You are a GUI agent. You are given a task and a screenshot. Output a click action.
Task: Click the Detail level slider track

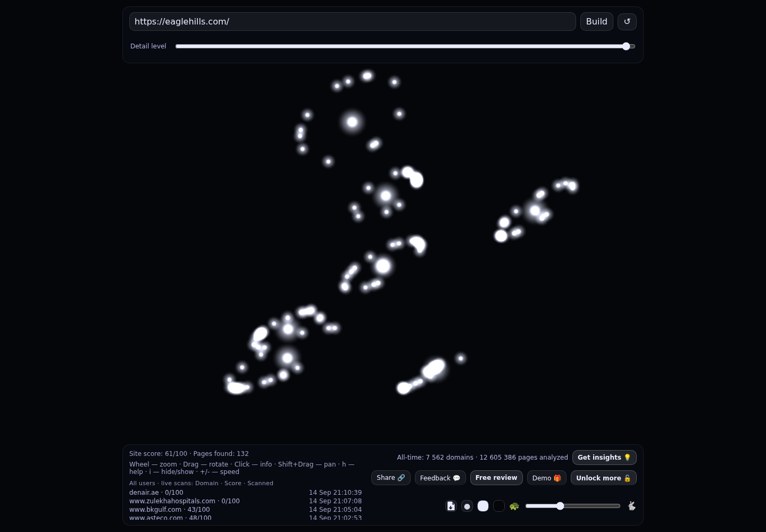(405, 46)
